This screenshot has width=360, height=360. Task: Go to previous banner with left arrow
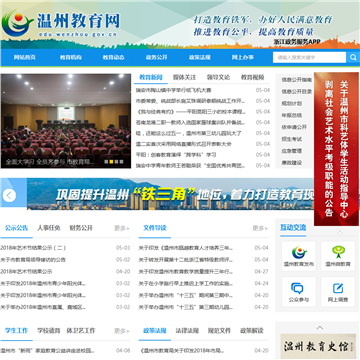pos(9,195)
